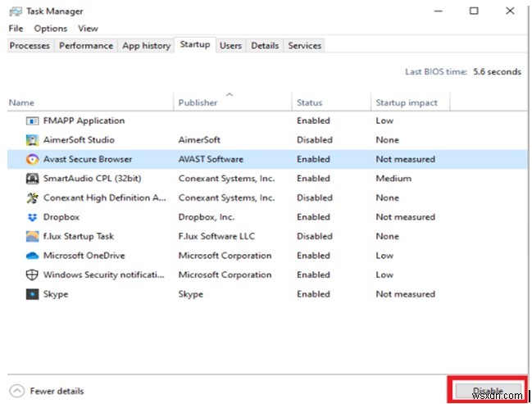Click the AimerSoft publisher cell
This screenshot has height=404, width=532.
pos(199,140)
